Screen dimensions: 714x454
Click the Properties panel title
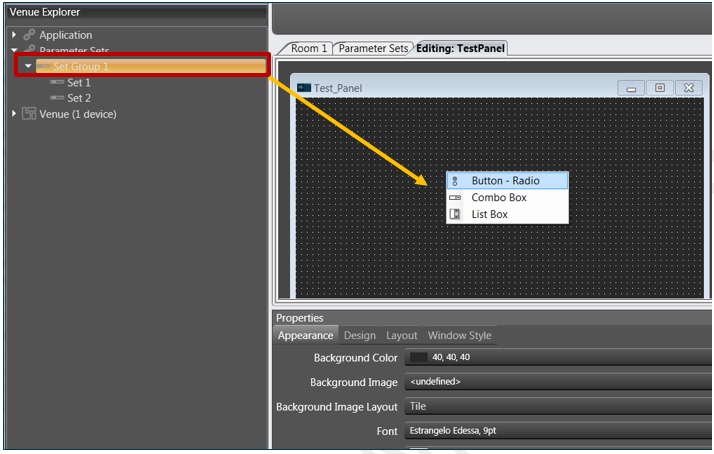pyautogui.click(x=300, y=318)
